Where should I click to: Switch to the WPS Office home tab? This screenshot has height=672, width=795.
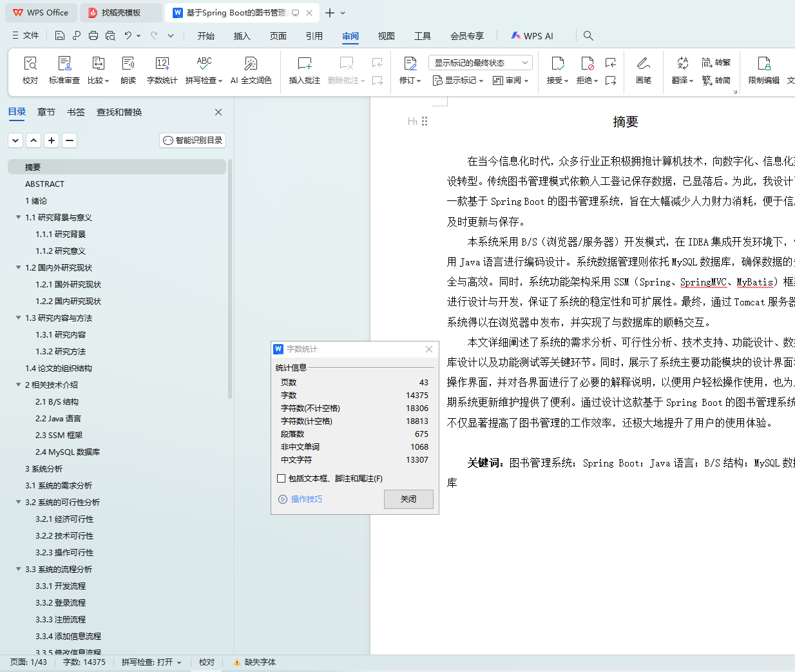click(41, 13)
